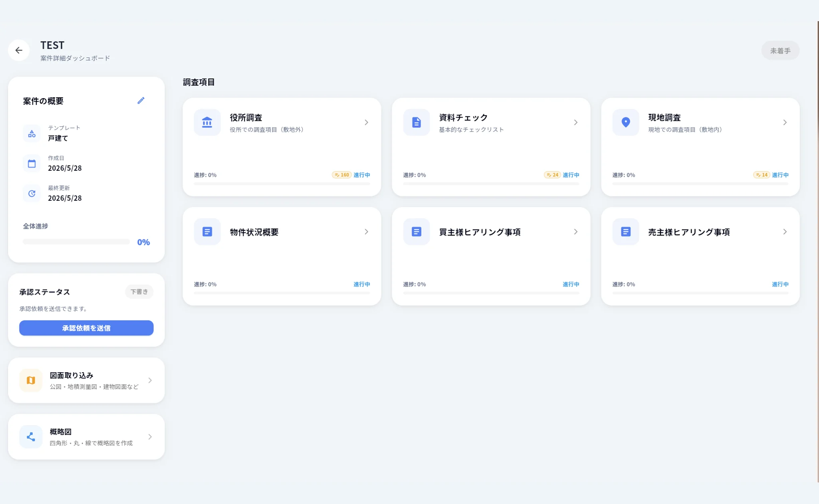Click the 物件状況概要 list icon

coord(207,231)
